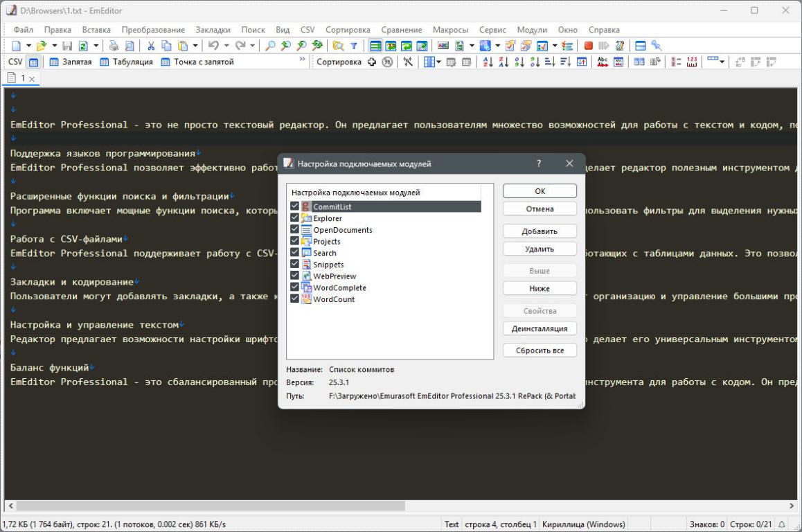
Task: Select Snippets in the modules list
Action: (x=328, y=265)
